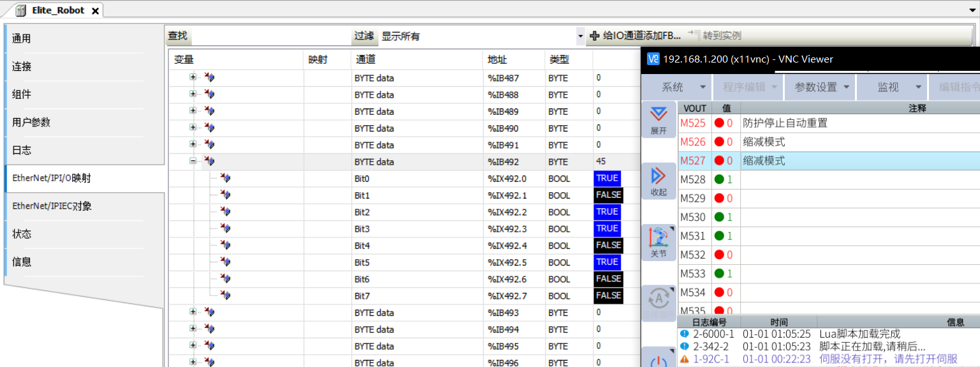Image resolution: width=980 pixels, height=367 pixels.
Task: Open the 参数设置 menu button
Action: coord(822,87)
